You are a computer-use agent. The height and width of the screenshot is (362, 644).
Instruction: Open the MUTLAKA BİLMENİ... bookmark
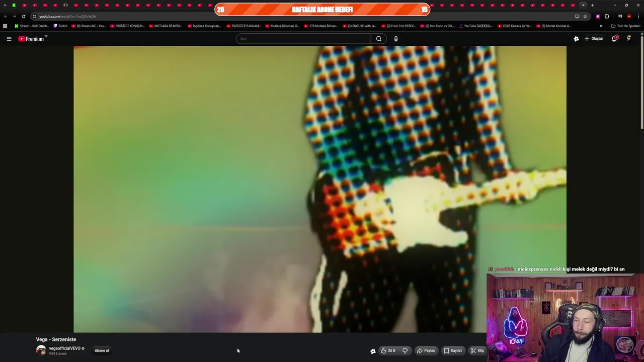coord(166,26)
